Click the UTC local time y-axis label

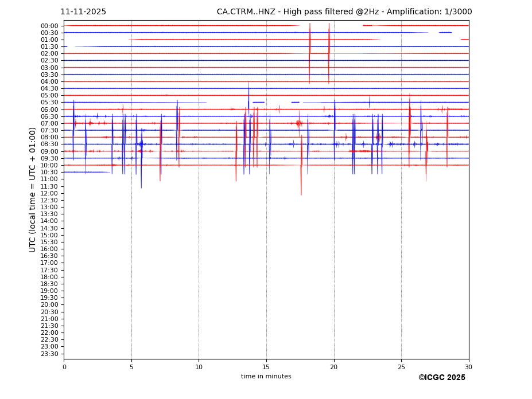(x=33, y=190)
